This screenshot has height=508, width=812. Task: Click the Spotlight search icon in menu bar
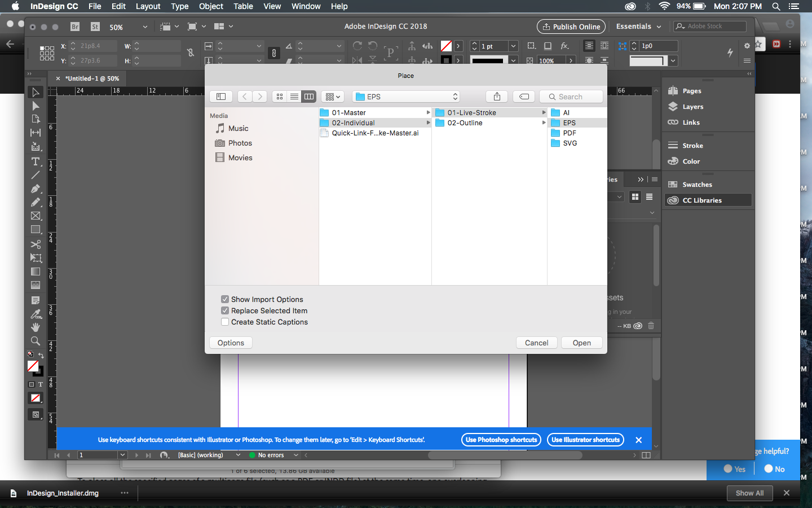pos(776,6)
